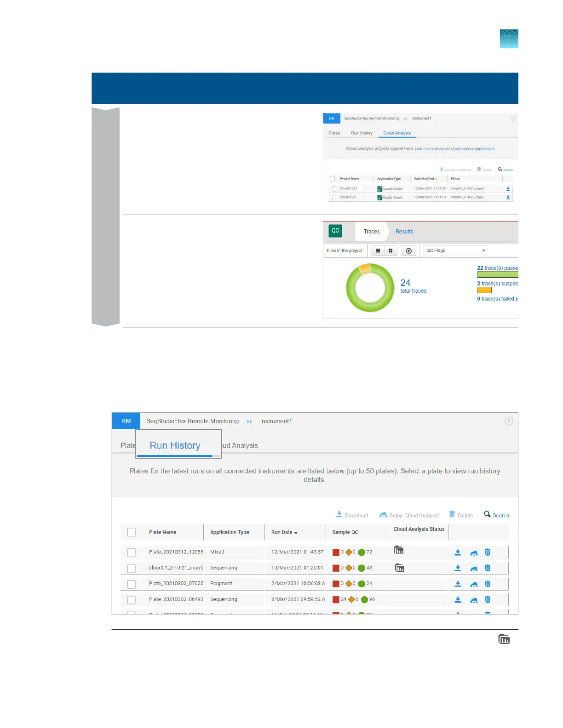
Task: Click the green QC application icon
Action: pyautogui.click(x=335, y=231)
